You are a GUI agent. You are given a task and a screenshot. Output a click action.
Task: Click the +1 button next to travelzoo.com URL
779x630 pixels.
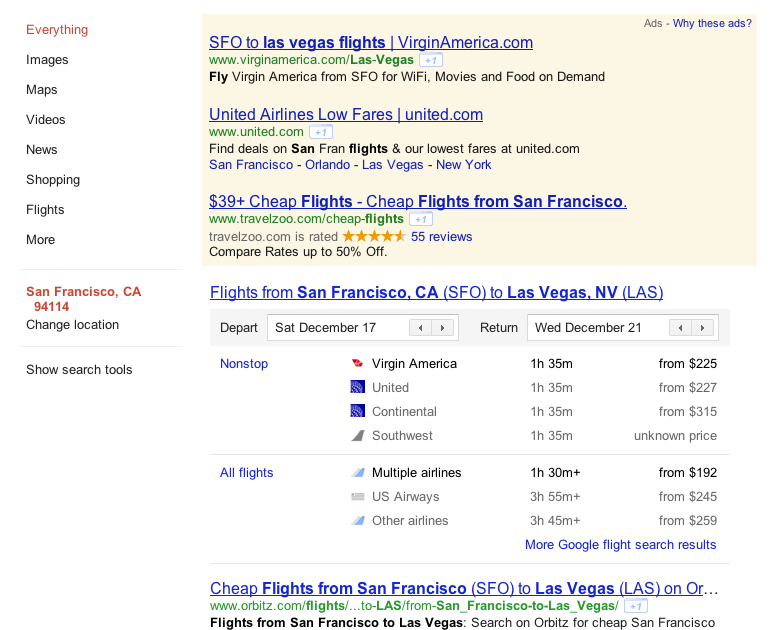[421, 219]
